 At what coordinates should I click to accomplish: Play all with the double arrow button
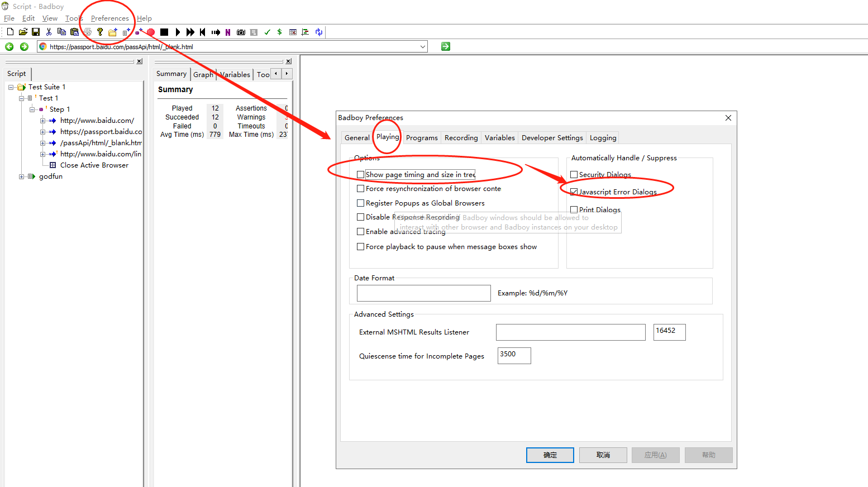(190, 32)
